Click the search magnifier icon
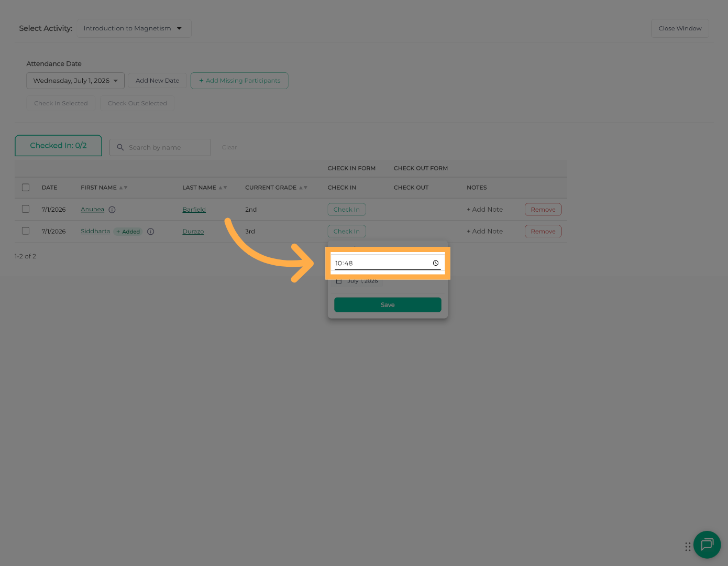This screenshot has height=566, width=728. (120, 147)
